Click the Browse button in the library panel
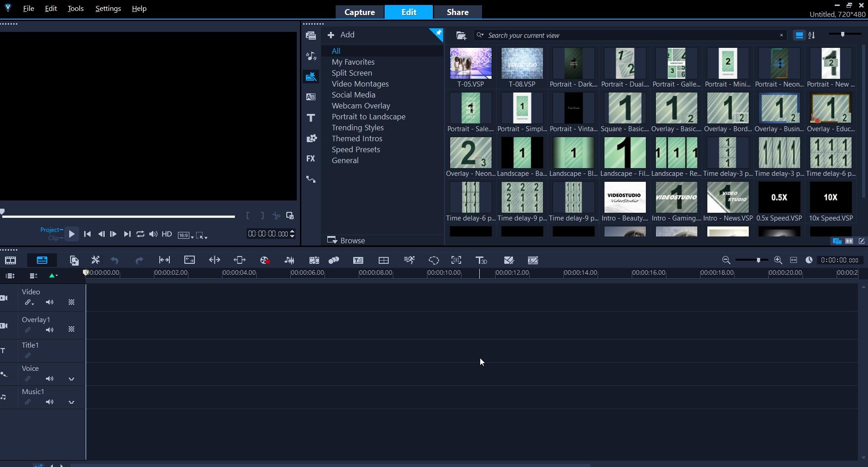 (x=346, y=241)
